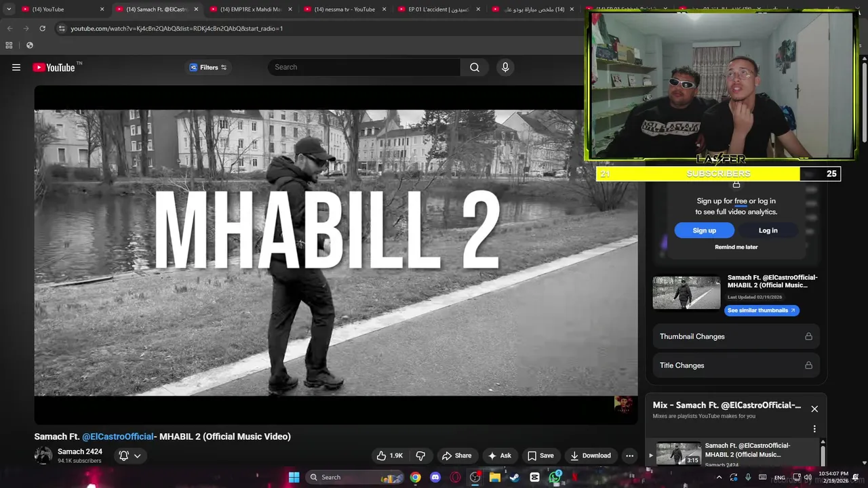Open @ElCastroOfficial mention in video title

click(x=118, y=436)
